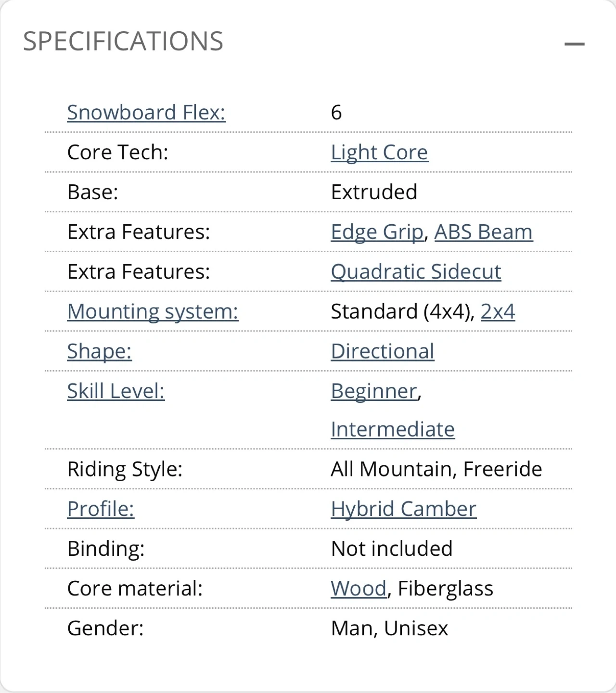
Task: Open the Hybrid Camber link
Action: (x=404, y=509)
